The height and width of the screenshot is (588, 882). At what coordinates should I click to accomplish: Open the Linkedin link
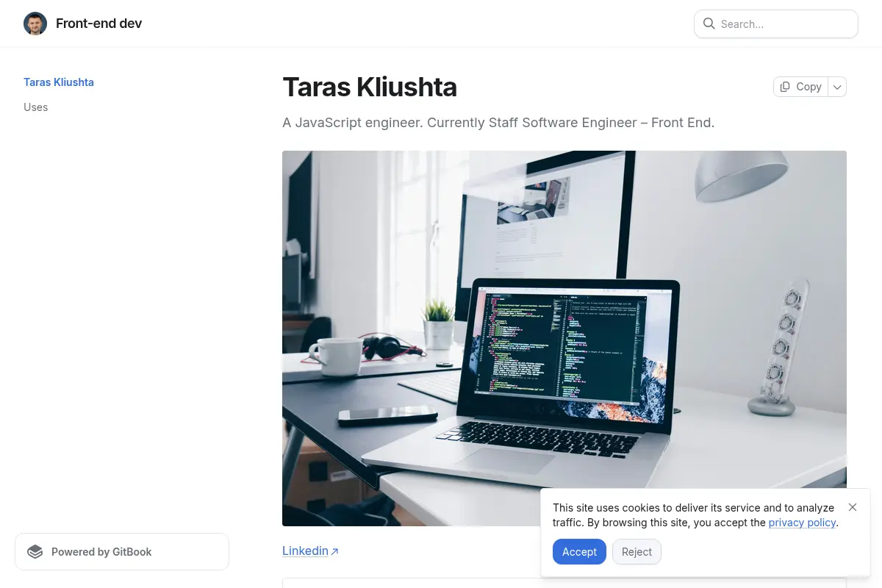tap(305, 551)
